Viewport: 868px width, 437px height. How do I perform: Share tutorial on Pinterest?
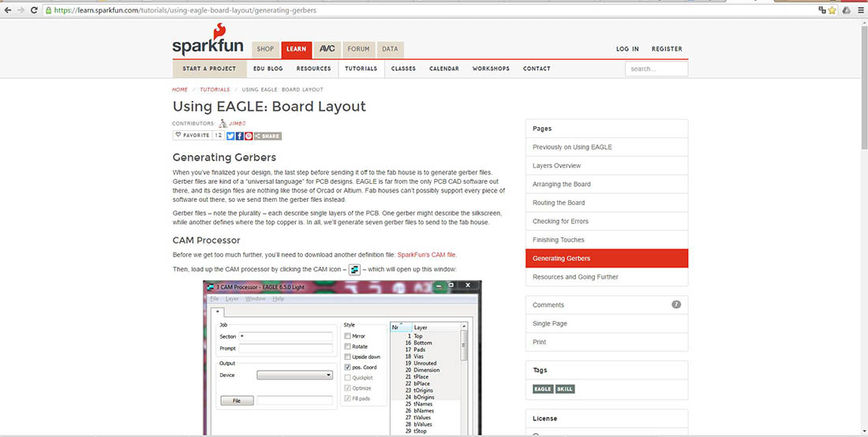[249, 136]
